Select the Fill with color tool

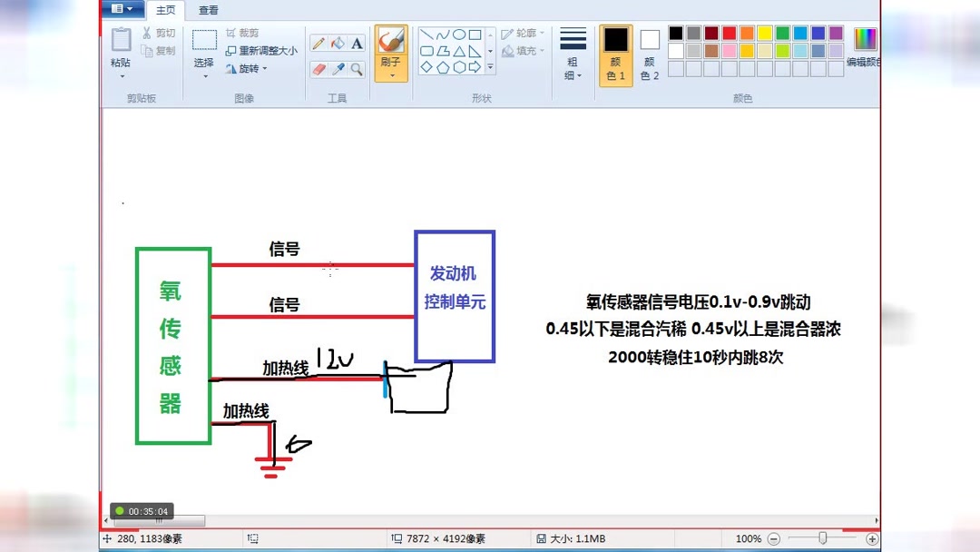(337, 42)
